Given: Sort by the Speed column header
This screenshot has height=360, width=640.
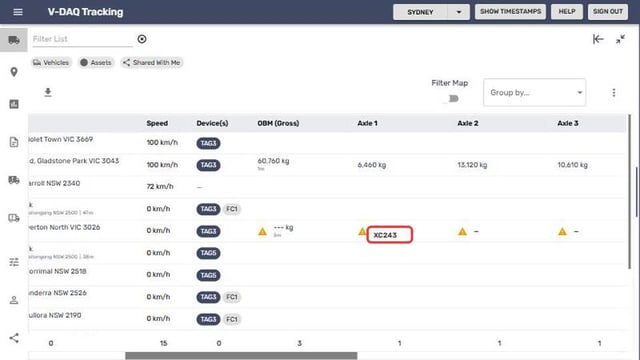Looking at the screenshot, I should tap(157, 123).
